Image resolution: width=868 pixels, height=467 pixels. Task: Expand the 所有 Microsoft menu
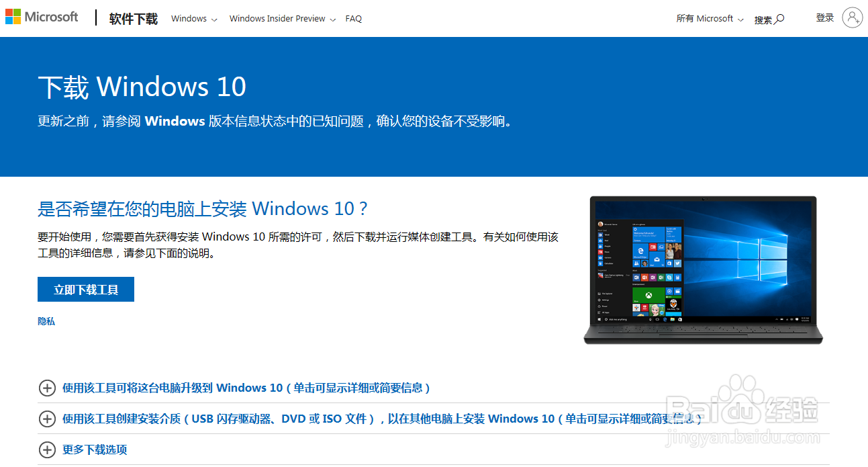click(x=710, y=19)
